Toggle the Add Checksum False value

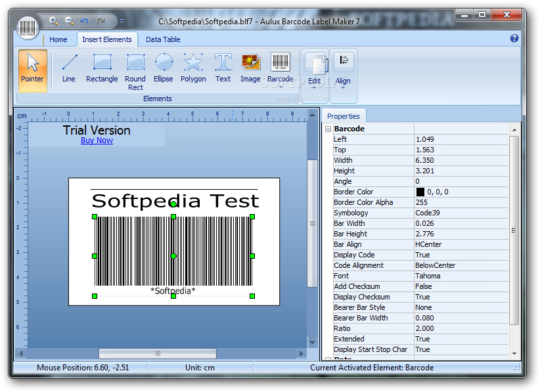(461, 286)
